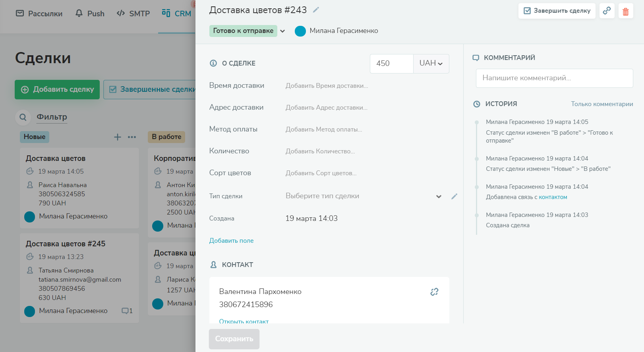Add Количество value
The width and height of the screenshot is (644, 352).
click(x=320, y=151)
